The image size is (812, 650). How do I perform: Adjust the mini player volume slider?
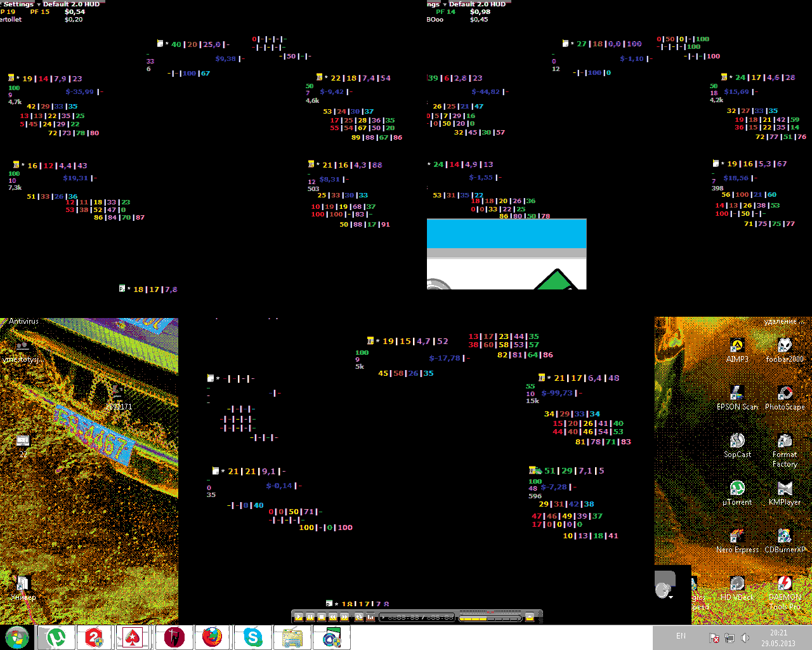[489, 618]
